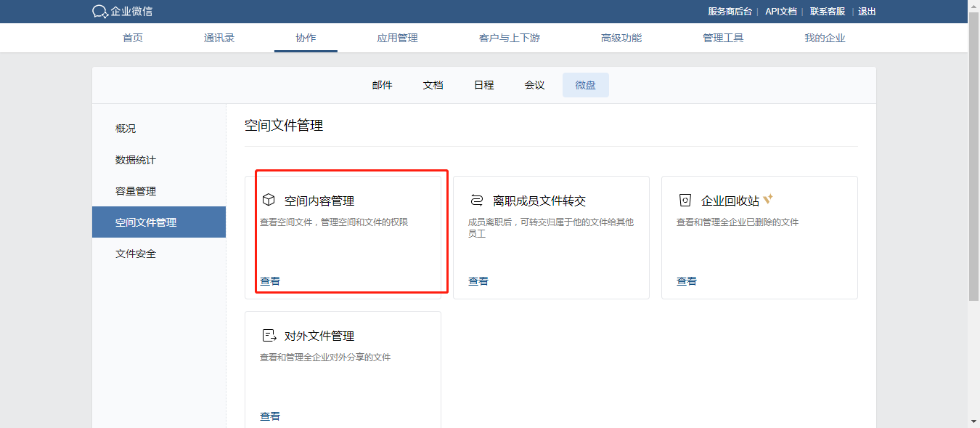
Task: Open the 通讯录 tab
Action: [x=219, y=38]
